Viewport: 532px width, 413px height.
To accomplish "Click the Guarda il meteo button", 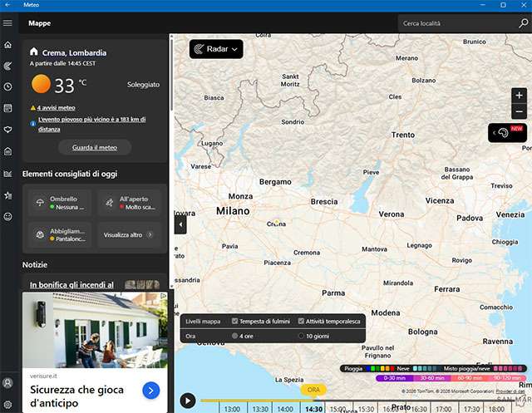I will [95, 148].
